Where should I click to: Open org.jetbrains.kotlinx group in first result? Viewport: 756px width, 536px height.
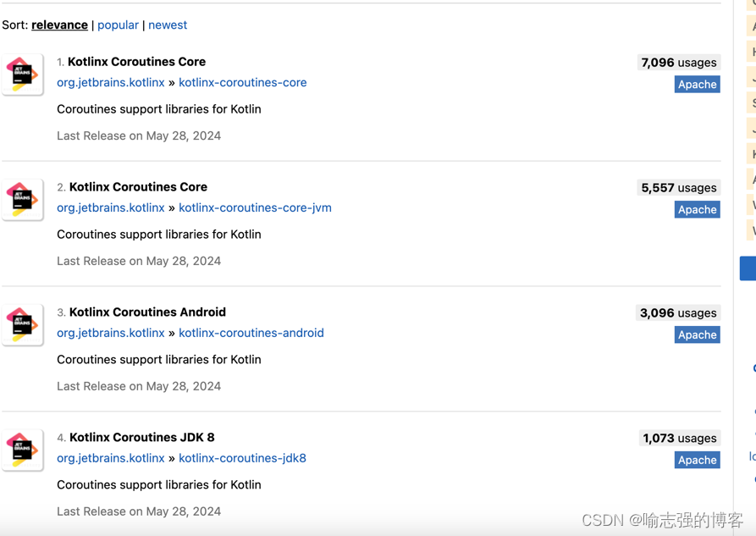click(x=111, y=82)
